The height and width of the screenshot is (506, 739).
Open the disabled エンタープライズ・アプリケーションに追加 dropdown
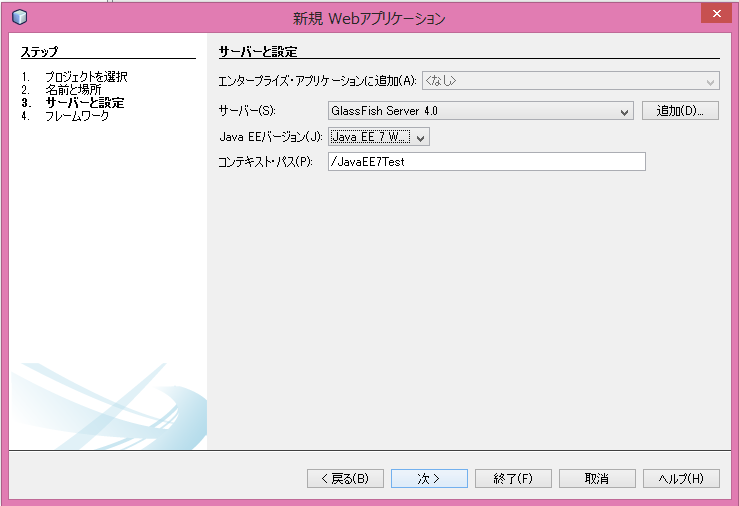click(x=571, y=81)
